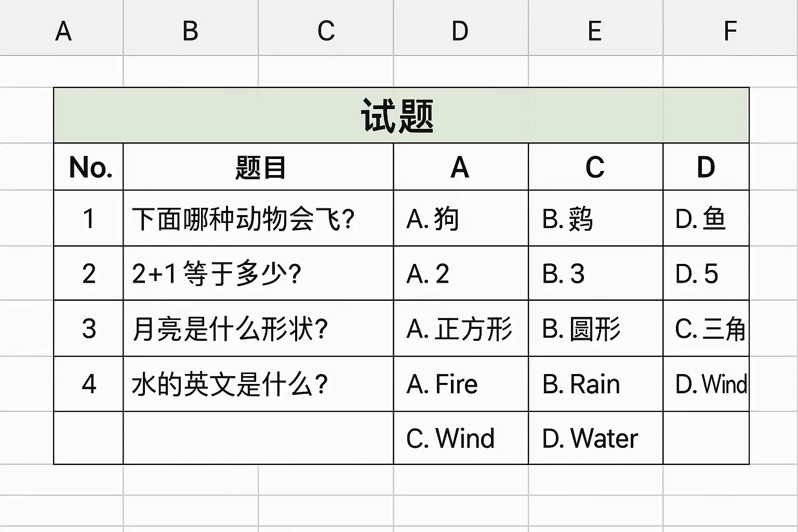Select the cell D. 鱼
The image size is (798, 532).
[x=706, y=218]
